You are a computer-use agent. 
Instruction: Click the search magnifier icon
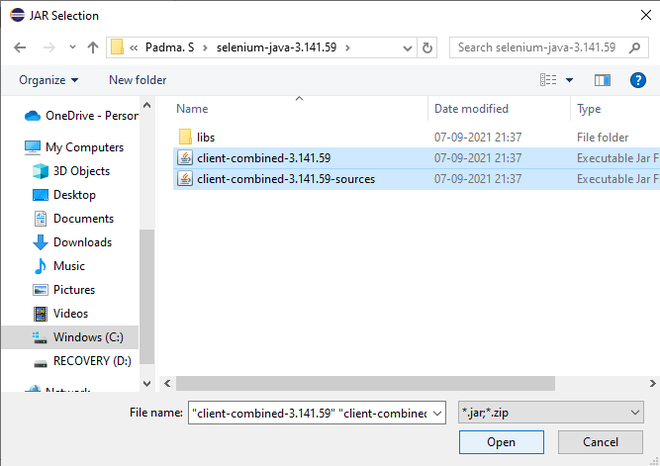[634, 48]
